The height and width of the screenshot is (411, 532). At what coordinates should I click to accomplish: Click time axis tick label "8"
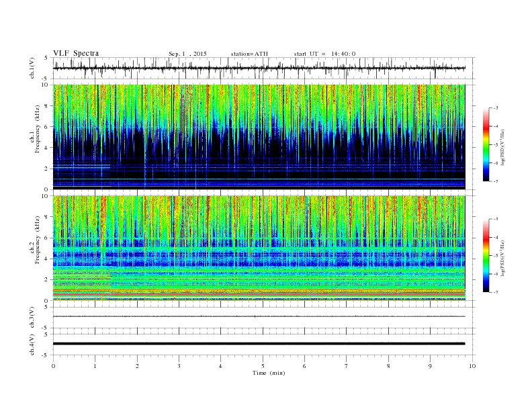pos(388,366)
